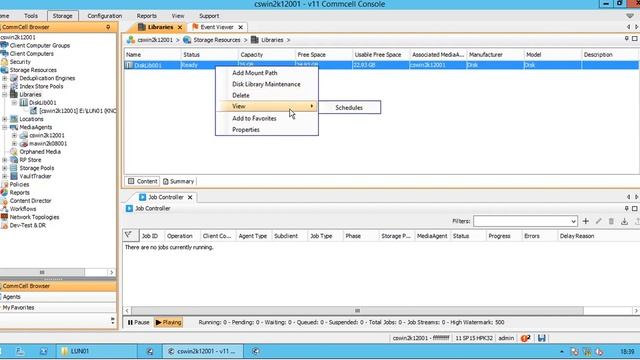Screen dimensions: 640x360
Task: Collapse the DiskLib001 tree node
Action: click(x=14, y=102)
